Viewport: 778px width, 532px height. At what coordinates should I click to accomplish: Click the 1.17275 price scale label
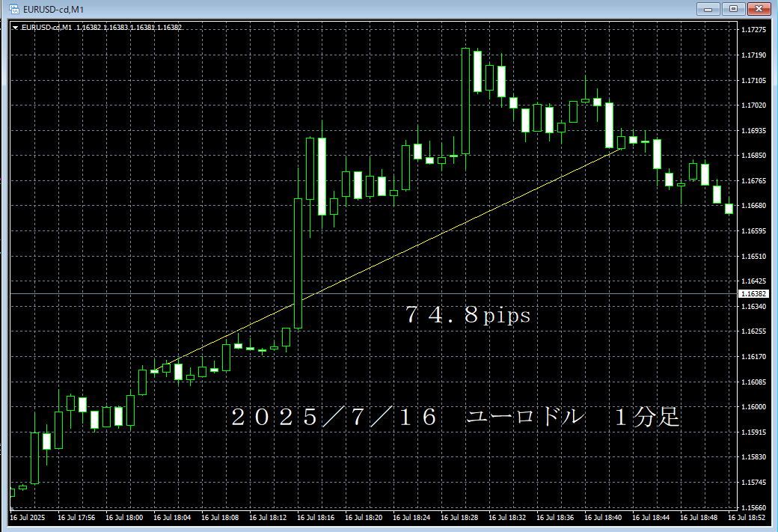(753, 30)
